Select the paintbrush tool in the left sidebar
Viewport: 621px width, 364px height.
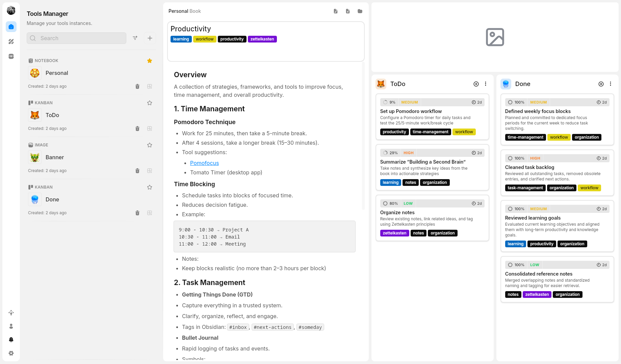[11, 41]
